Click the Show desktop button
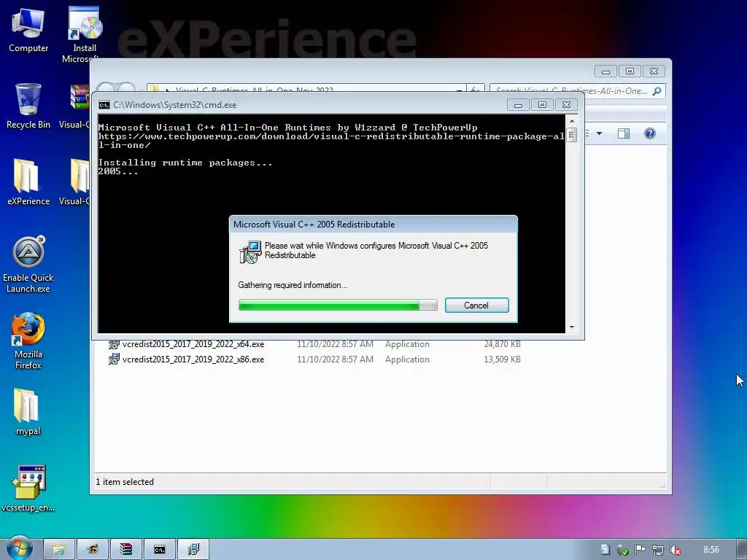Viewport: 747px width, 560px height. (742, 550)
